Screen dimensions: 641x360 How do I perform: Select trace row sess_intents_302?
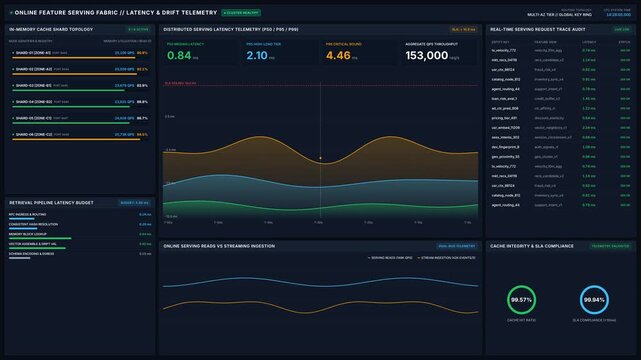[x=560, y=137]
